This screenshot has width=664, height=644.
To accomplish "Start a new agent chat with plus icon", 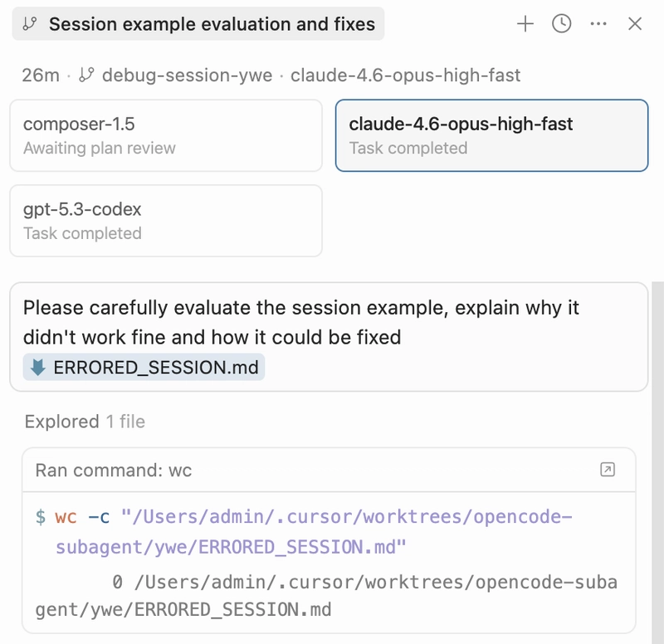I will (x=525, y=24).
